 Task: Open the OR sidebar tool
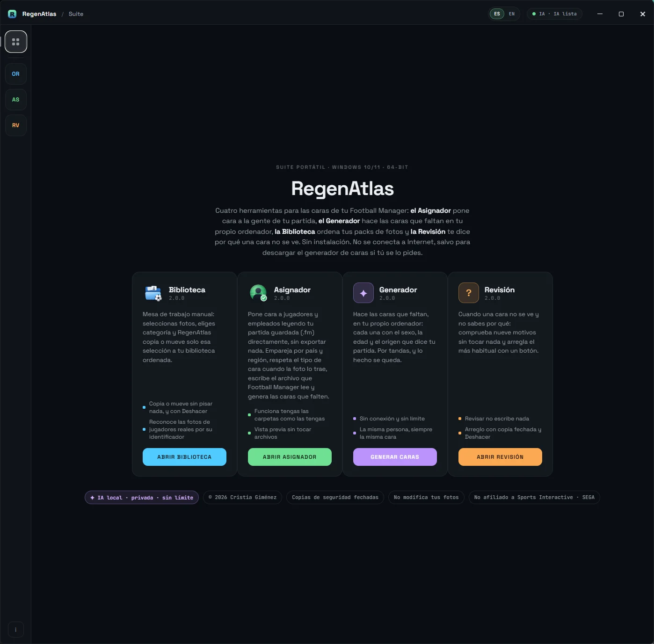16,74
